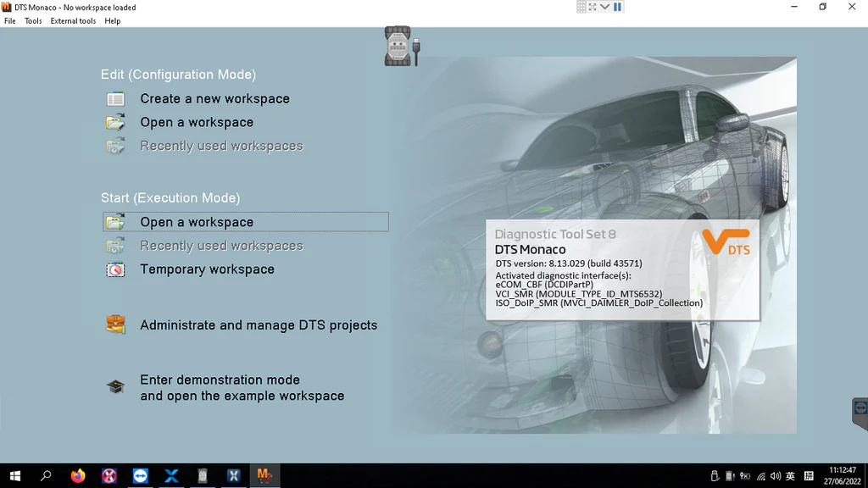Launch Firefox from the taskbar
This screenshot has width=868, height=488.
78,476
